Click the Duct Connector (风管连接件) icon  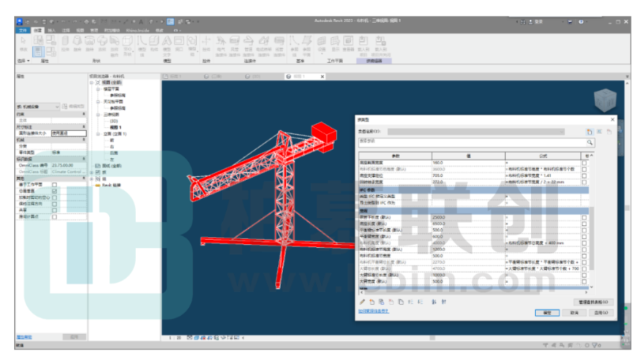235,41
